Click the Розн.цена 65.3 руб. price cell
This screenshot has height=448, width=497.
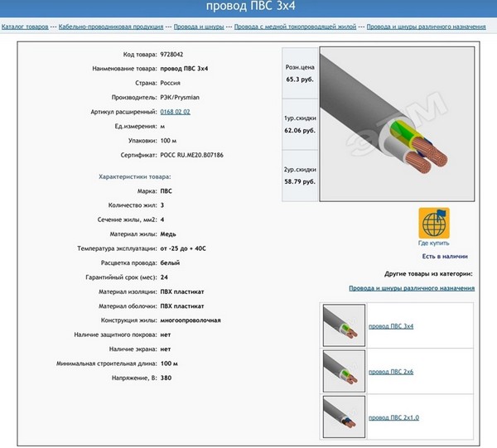pos(300,73)
